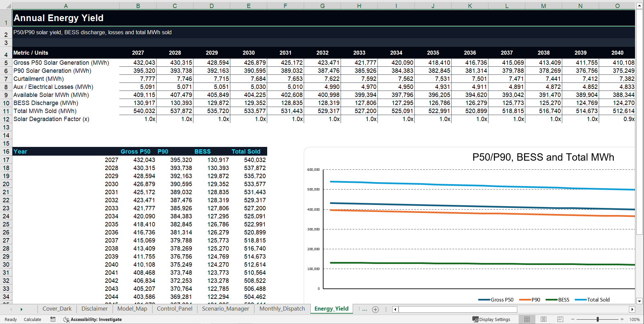Screen dimensions: 644x324
Task: Switch to the Scenario_Manager sheet tab
Action: coord(225,309)
